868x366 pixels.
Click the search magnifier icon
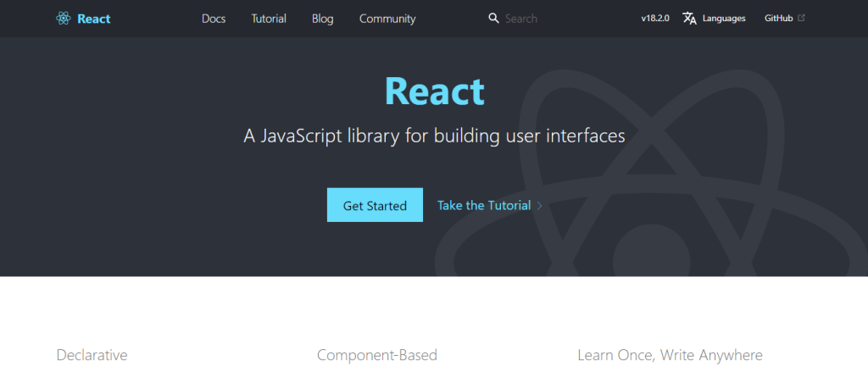click(494, 19)
